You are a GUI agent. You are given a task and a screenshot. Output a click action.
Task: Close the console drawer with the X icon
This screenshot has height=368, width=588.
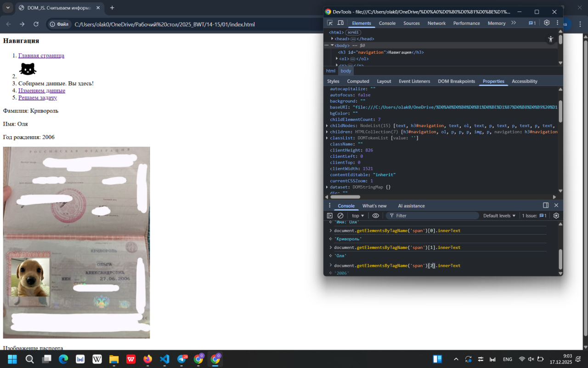click(x=556, y=206)
